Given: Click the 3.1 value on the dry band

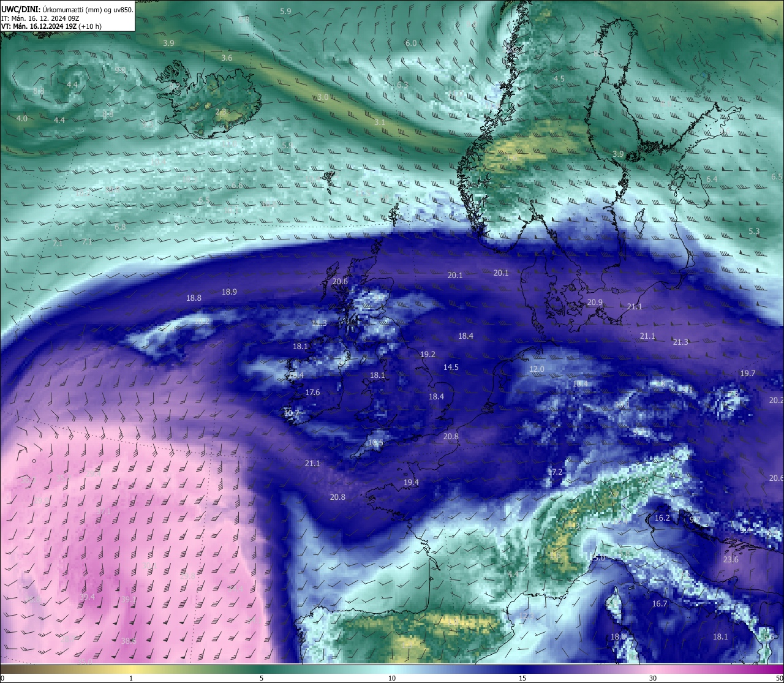Looking at the screenshot, I should pos(380,122).
